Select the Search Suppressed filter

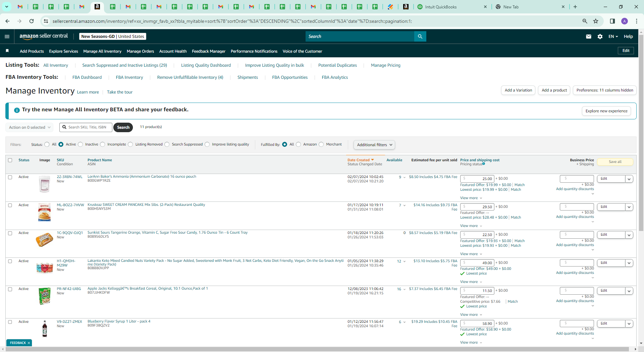(167, 144)
